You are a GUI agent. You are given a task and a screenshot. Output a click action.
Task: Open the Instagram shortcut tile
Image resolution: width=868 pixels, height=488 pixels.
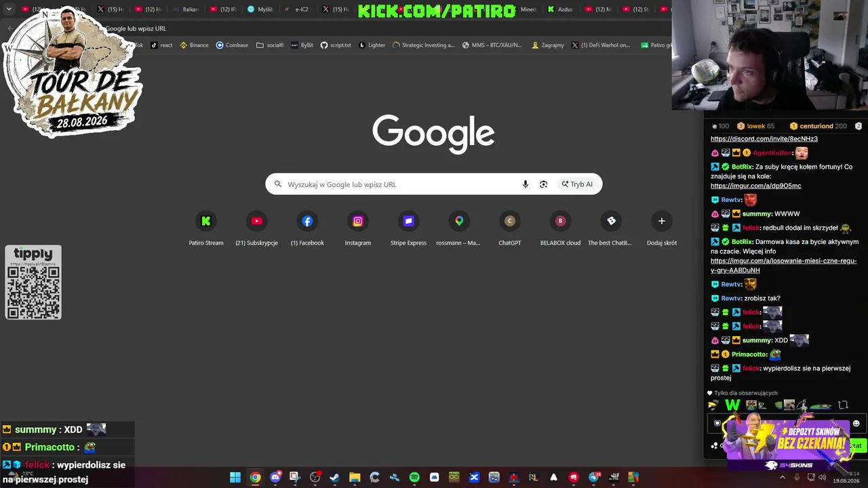358,229
